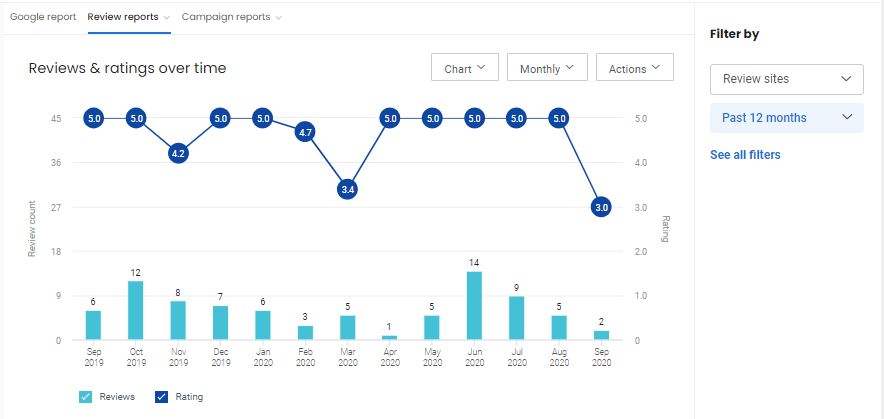Open the Google report tab
The image size is (884, 419).
point(43,17)
